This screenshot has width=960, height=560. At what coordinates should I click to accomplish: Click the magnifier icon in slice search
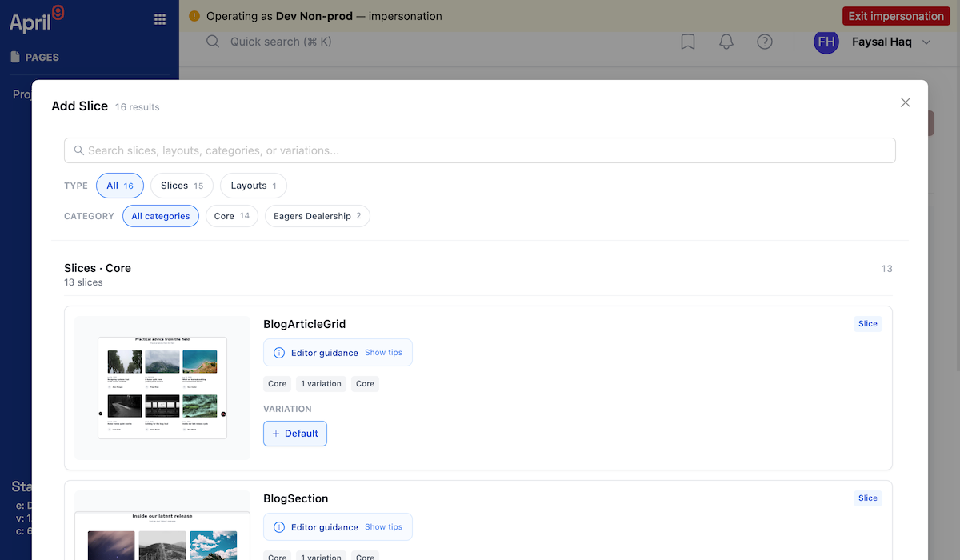click(x=79, y=150)
